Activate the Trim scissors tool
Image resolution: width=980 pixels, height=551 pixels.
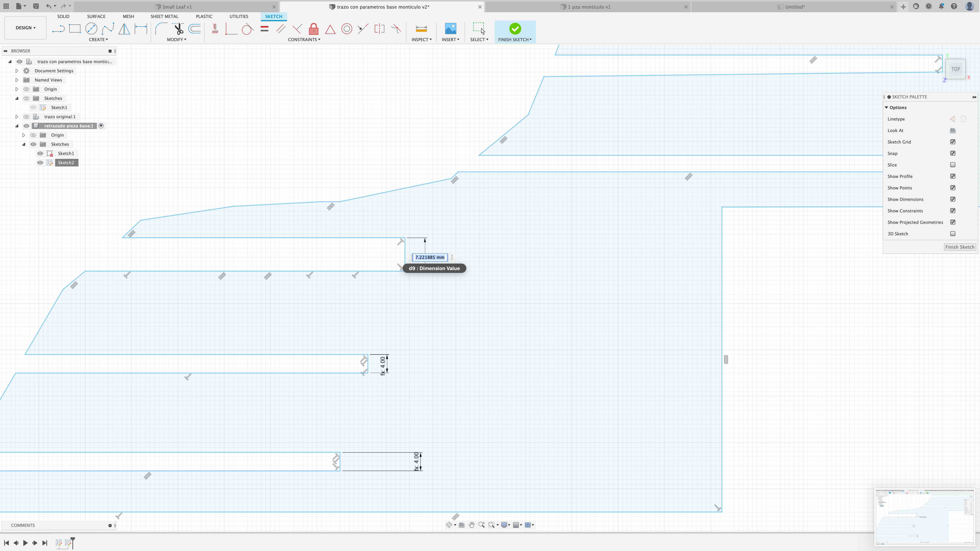pyautogui.click(x=178, y=29)
